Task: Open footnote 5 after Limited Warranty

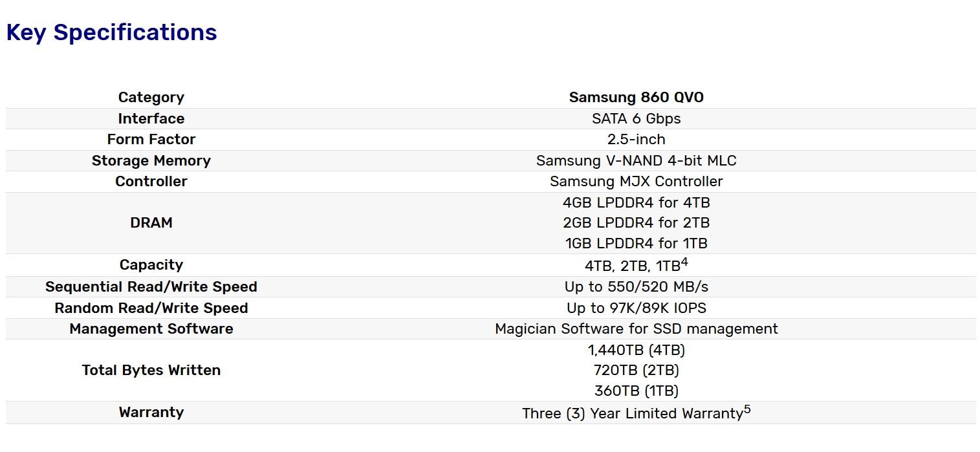Action: tap(747, 409)
